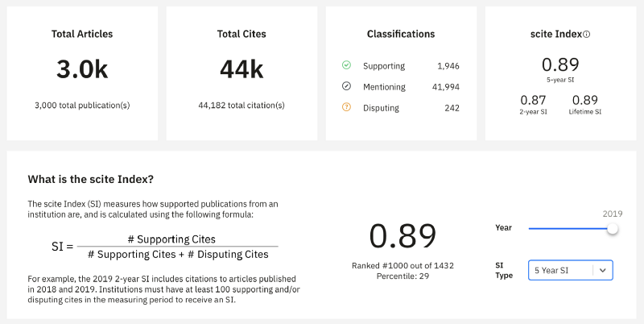Open the SI Type dropdown
644x324 pixels.
pos(560,270)
